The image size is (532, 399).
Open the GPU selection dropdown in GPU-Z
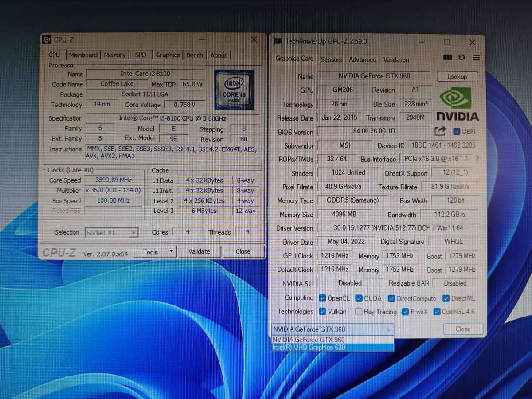coord(332,329)
